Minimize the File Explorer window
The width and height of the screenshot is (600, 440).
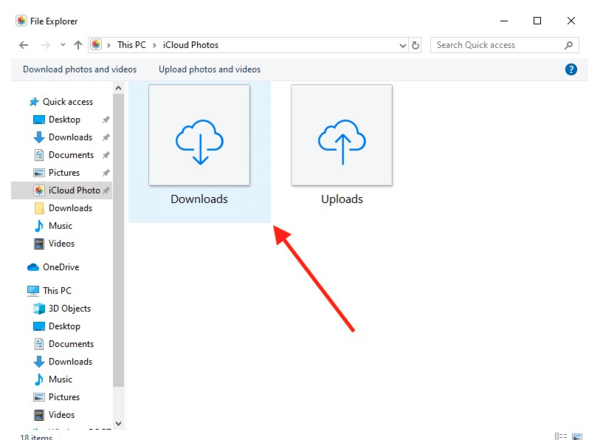click(x=504, y=21)
